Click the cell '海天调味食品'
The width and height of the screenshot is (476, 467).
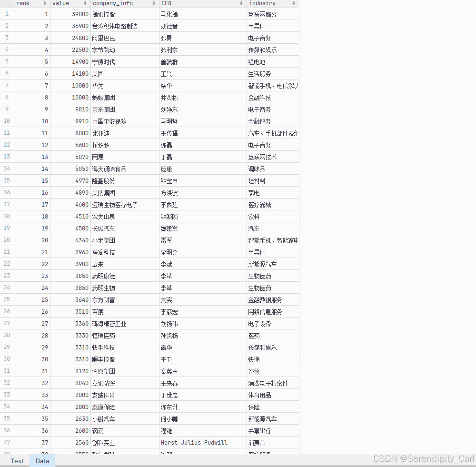[x=125, y=169]
